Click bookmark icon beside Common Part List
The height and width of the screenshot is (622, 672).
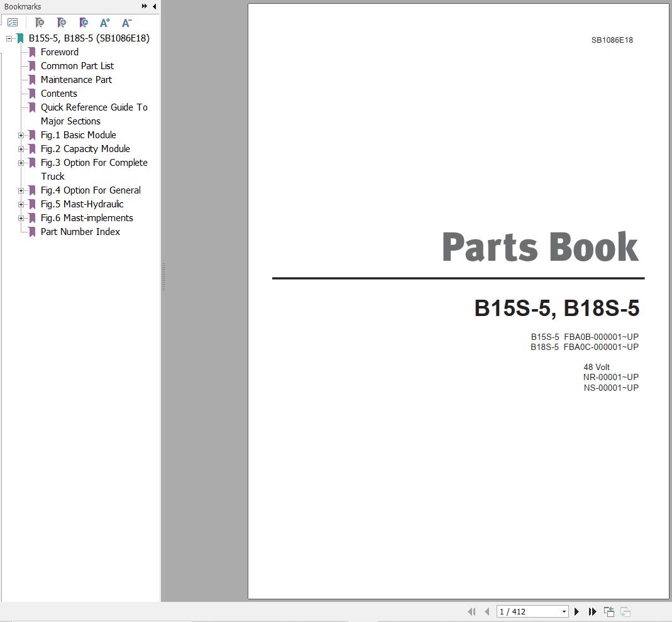pyautogui.click(x=32, y=66)
